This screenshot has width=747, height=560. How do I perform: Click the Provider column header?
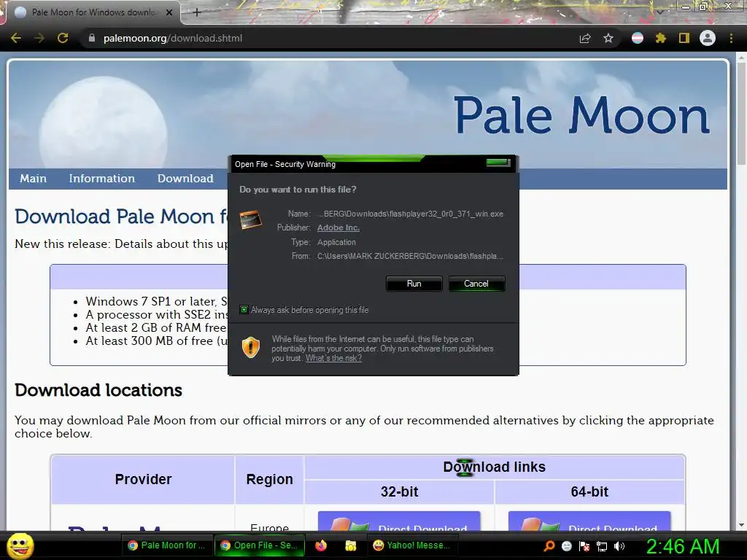click(x=143, y=479)
